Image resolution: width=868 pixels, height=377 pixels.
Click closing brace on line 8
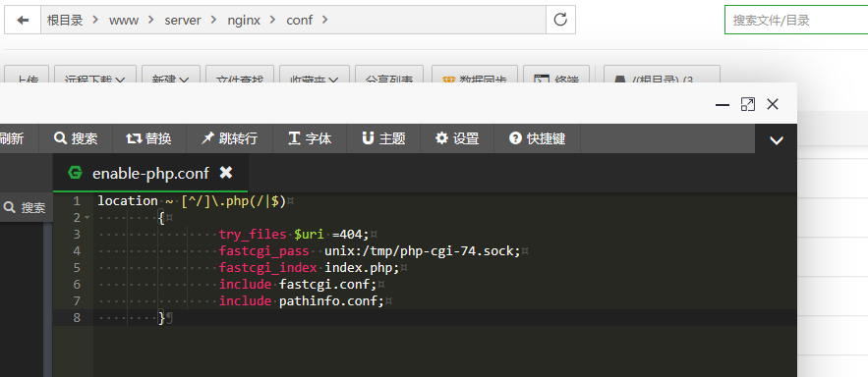tap(161, 318)
